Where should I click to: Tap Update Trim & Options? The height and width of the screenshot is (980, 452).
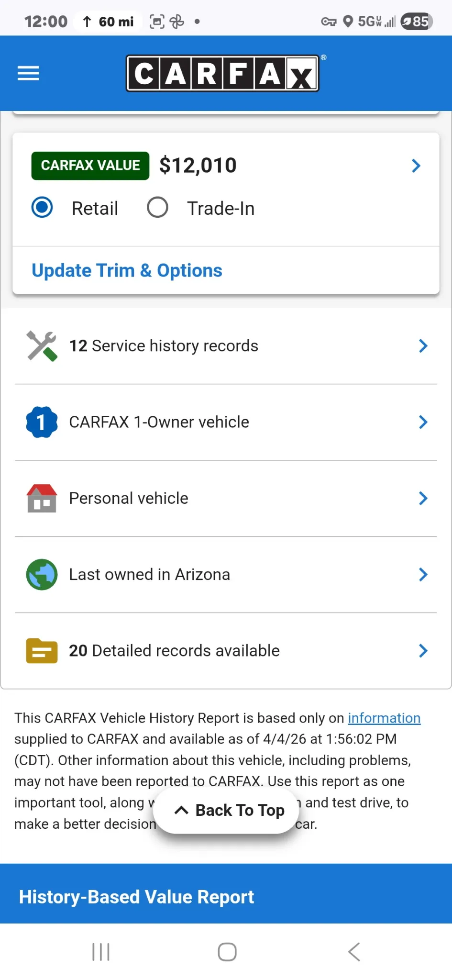(x=127, y=270)
